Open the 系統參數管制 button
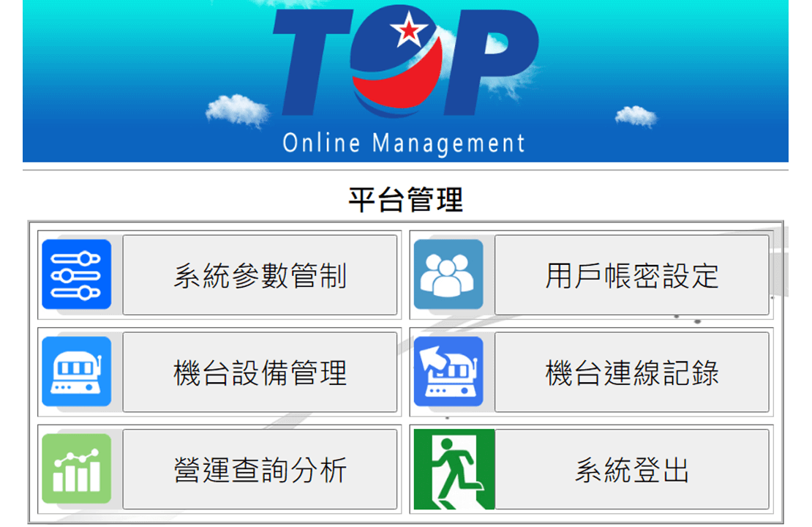Viewport: 812px width, 527px height. (260, 274)
